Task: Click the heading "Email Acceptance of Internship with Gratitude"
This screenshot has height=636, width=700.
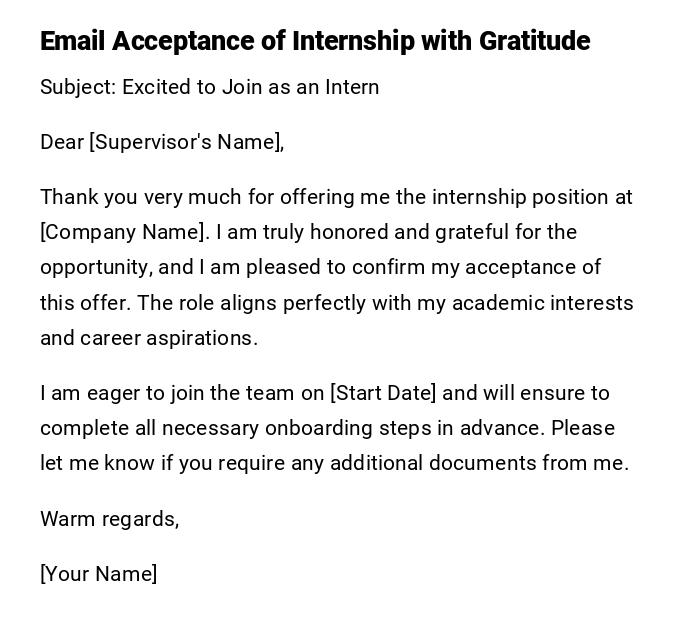Action: pos(315,41)
